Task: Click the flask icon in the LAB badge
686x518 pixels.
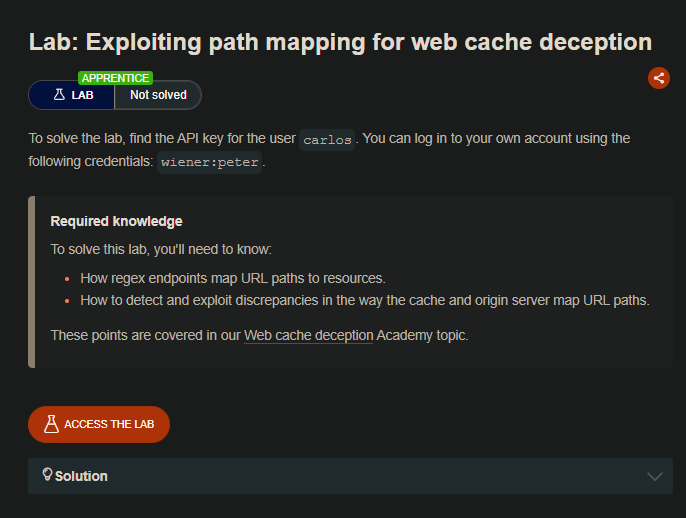Action: tap(58, 95)
